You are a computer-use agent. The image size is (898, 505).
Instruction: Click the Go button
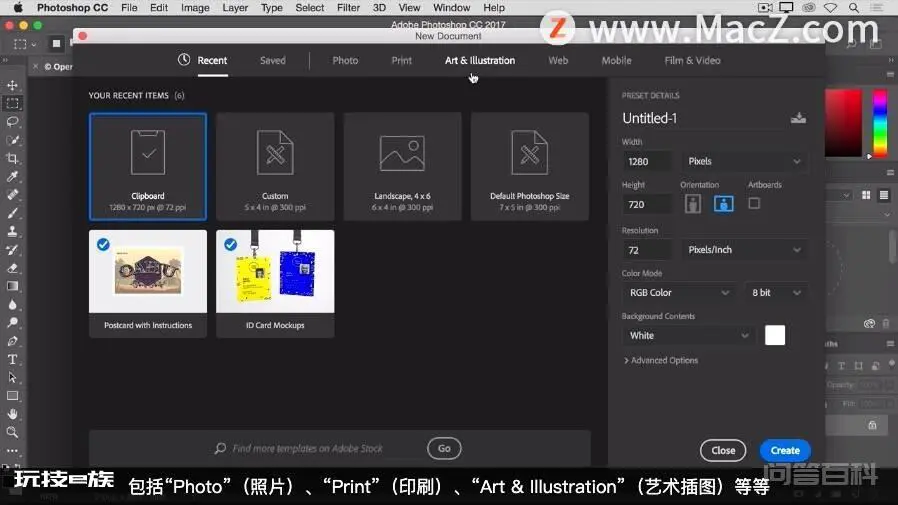[444, 448]
